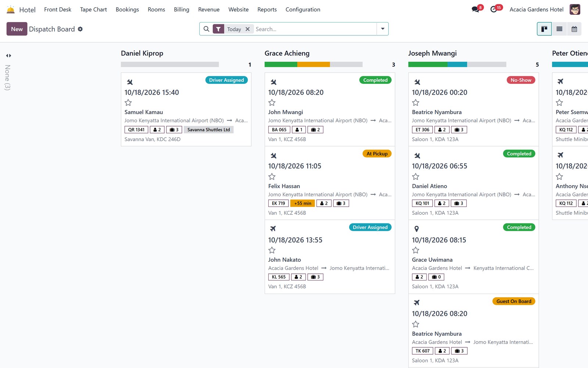Open the activities clock icon
The image size is (588, 368).
pyautogui.click(x=494, y=9)
